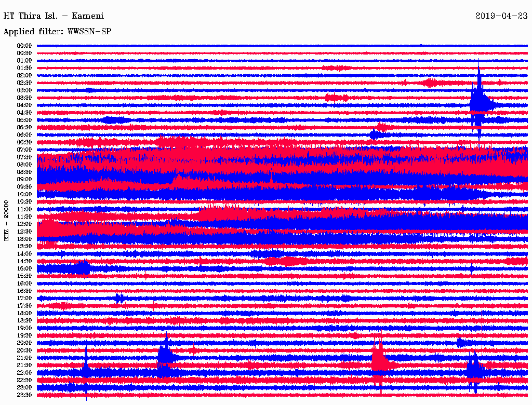Select the 09:00 time label
The width and height of the screenshot is (532, 405).
tap(24, 180)
